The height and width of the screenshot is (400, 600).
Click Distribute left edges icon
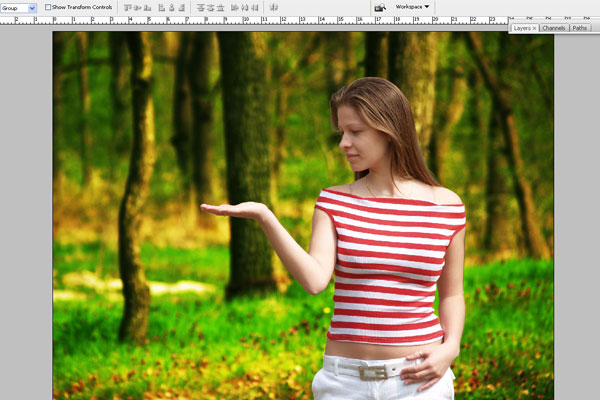234,7
